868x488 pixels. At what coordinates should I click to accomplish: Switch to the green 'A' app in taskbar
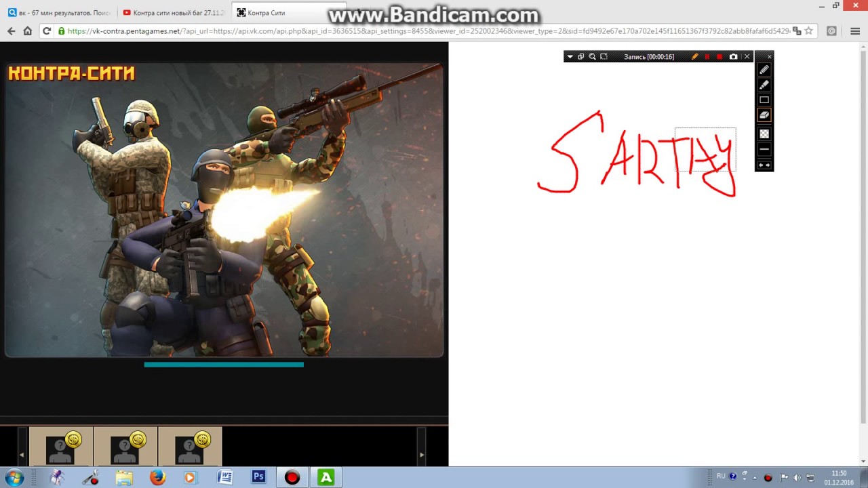point(326,477)
